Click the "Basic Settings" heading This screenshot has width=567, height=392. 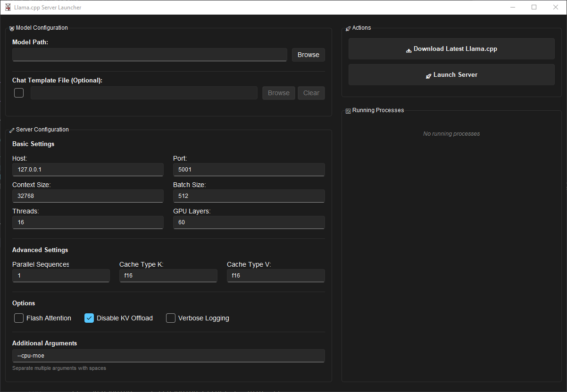click(x=33, y=144)
